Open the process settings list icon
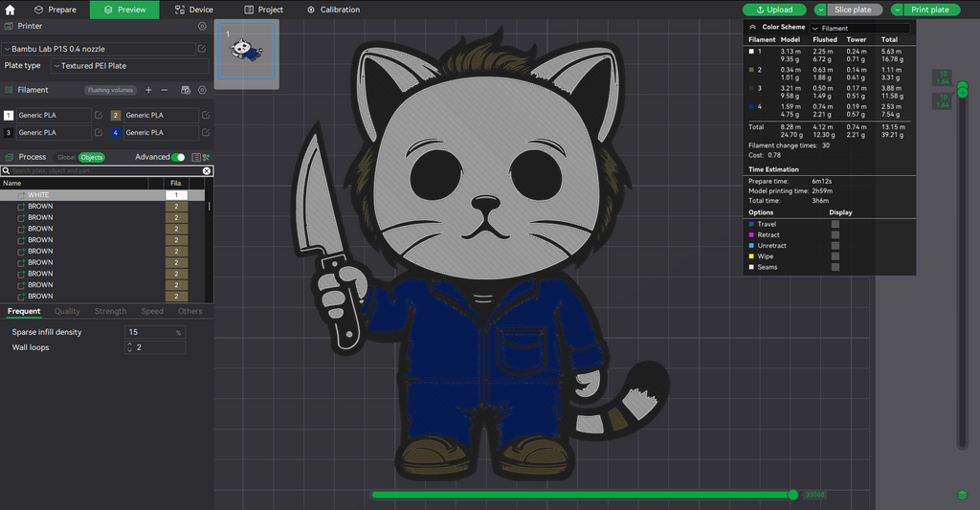The image size is (980, 510). (x=196, y=158)
